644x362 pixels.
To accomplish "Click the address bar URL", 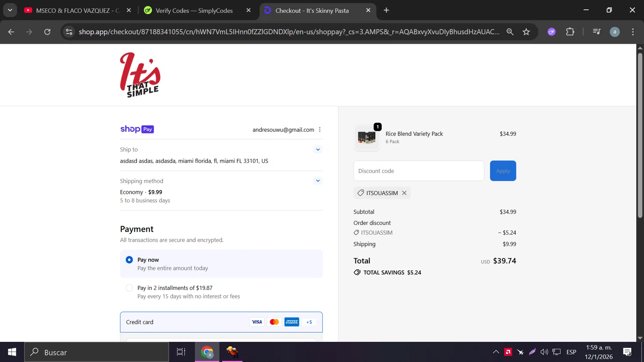I will [289, 32].
